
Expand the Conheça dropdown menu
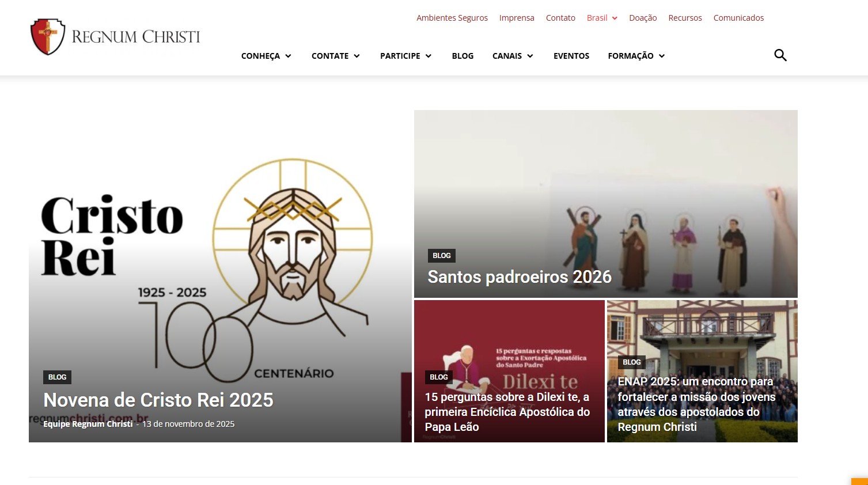click(x=266, y=56)
